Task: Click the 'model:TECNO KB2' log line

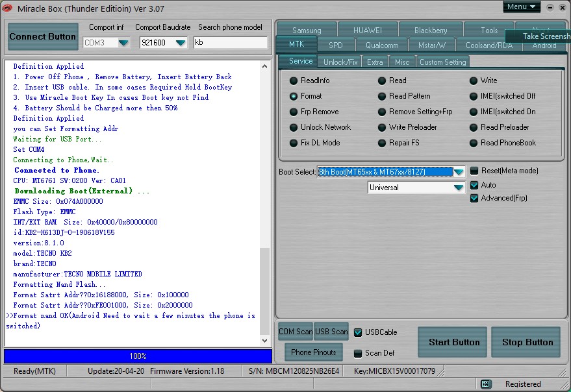Action: click(43, 253)
